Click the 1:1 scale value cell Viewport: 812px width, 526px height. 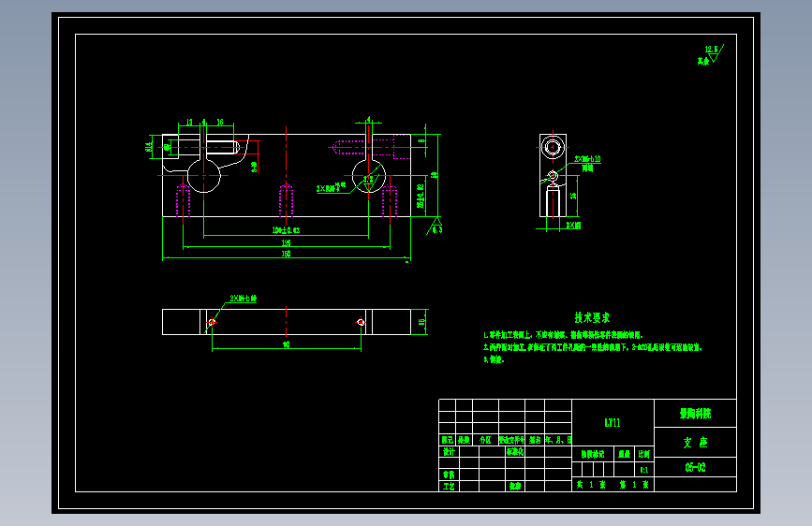coord(643,470)
